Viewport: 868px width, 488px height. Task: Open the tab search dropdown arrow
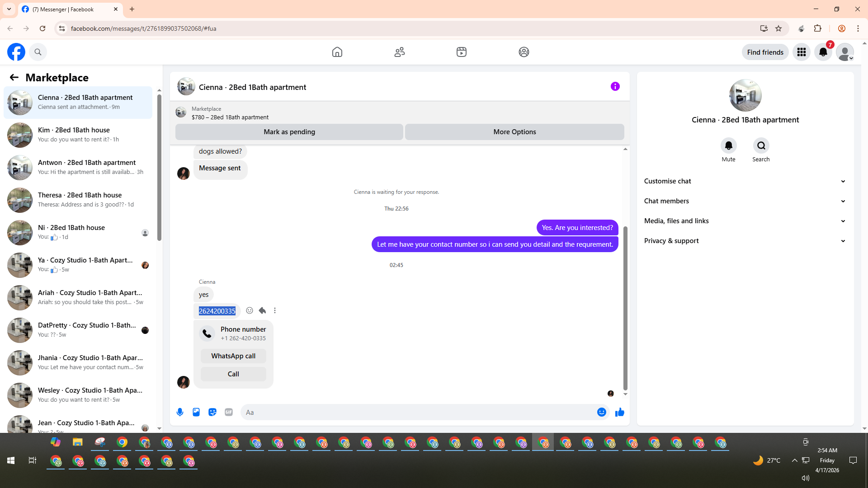click(x=9, y=9)
